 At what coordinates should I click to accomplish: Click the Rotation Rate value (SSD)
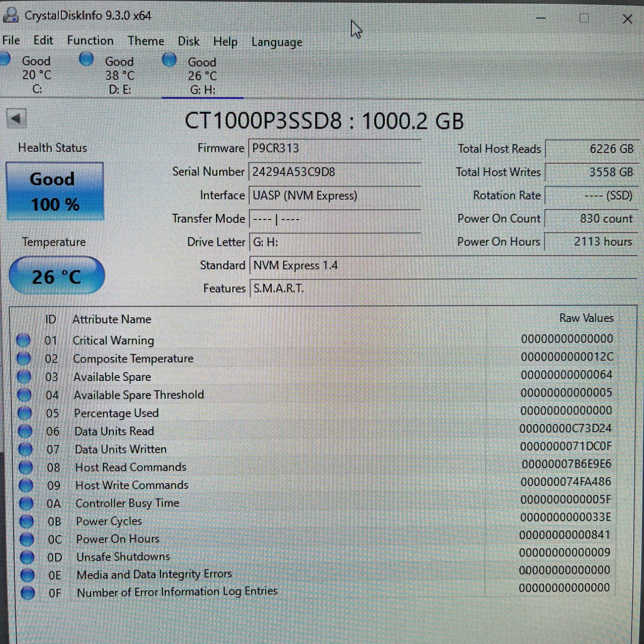[x=592, y=195]
